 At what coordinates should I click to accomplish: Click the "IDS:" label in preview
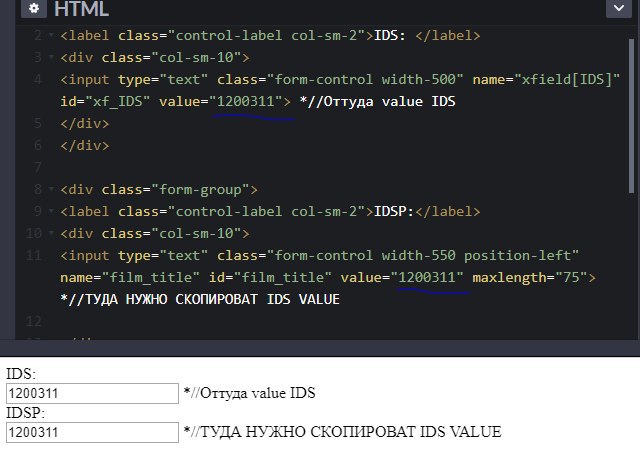pos(21,374)
